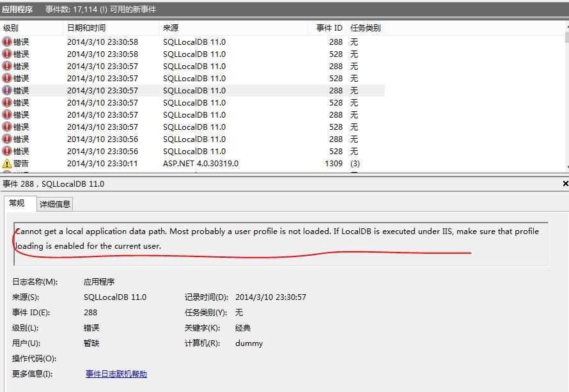Viewport: 569px width, 392px height.
Task: Click the vertical scrollbar of the event list
Action: [565, 96]
